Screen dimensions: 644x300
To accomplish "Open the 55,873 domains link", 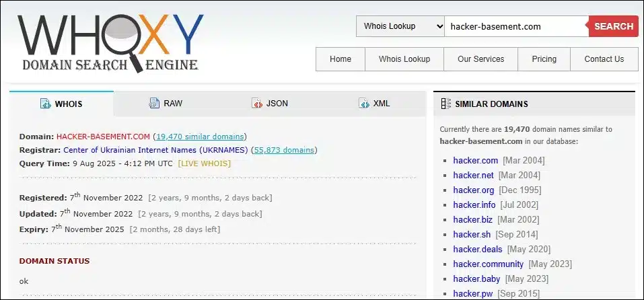I will 284,150.
